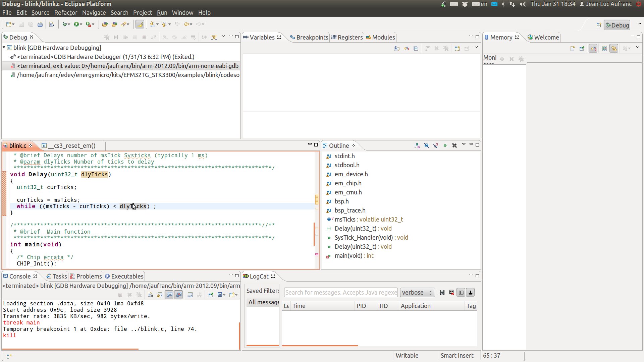The height and width of the screenshot is (362, 644).
Task: Click the Search flashlight toolbar icon
Action: coord(124,24)
